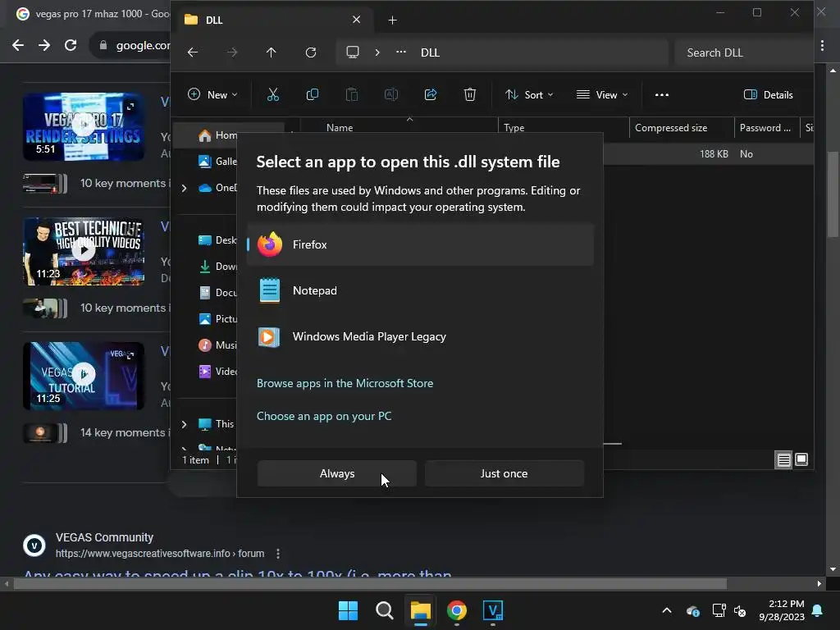Click the Just once button
The width and height of the screenshot is (840, 630).
[504, 473]
